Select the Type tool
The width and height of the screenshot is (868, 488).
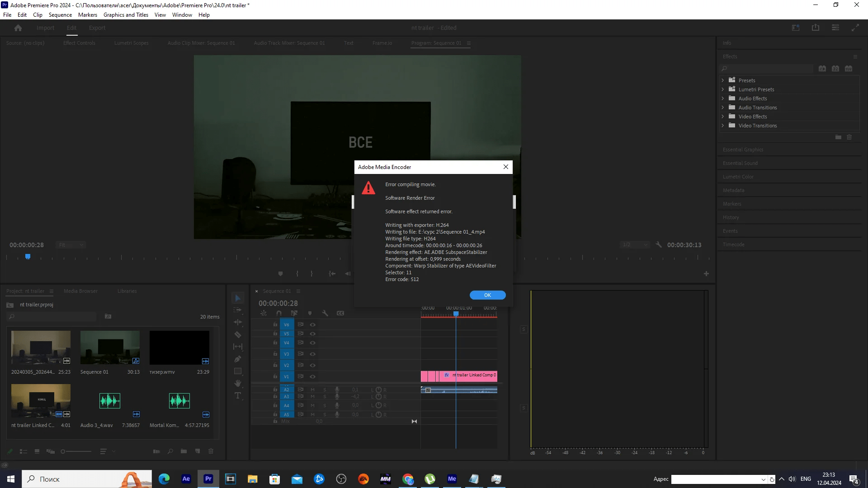[x=237, y=395]
